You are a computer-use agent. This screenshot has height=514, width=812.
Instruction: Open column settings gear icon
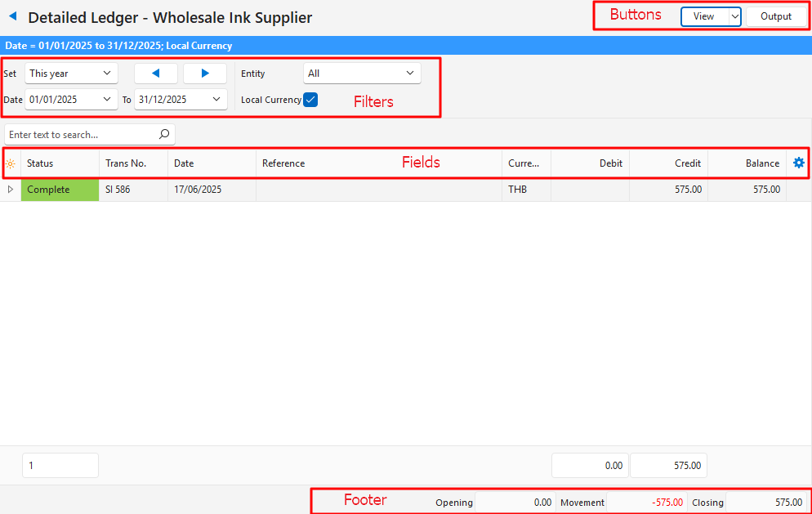tap(798, 163)
